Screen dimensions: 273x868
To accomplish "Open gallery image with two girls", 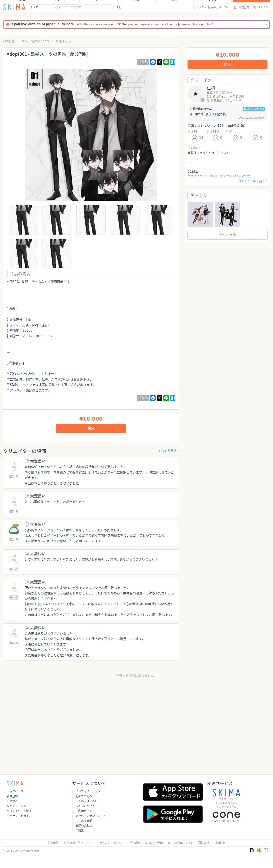I will coord(200,214).
